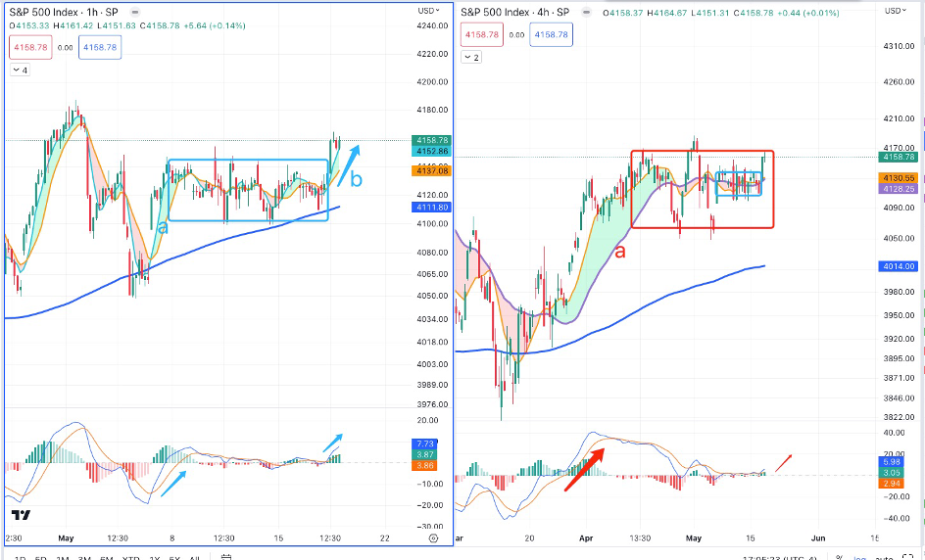
Task: Open symbol search via S&P 500 Index 1h title
Action: [64, 12]
